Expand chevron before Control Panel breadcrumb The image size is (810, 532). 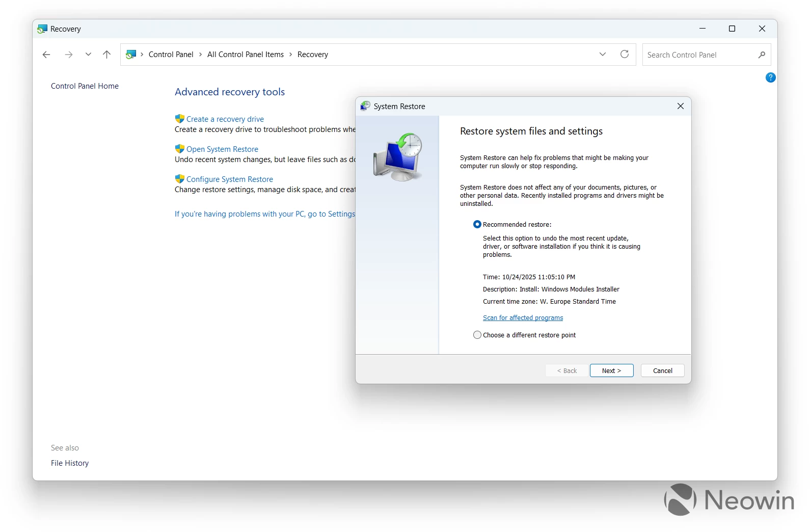click(x=142, y=55)
